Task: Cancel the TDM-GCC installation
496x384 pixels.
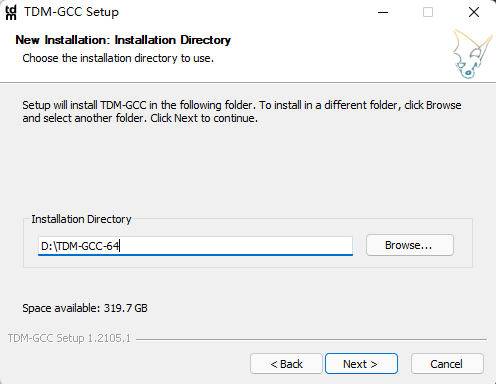Action: point(447,364)
